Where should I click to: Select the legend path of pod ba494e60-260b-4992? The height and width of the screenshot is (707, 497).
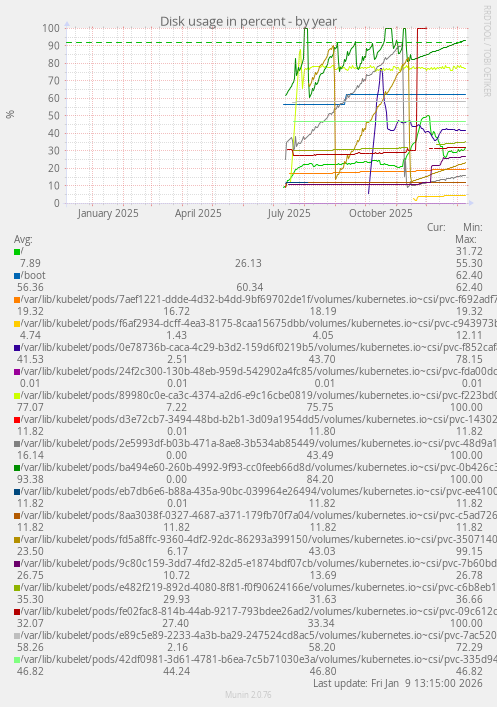click(x=259, y=467)
